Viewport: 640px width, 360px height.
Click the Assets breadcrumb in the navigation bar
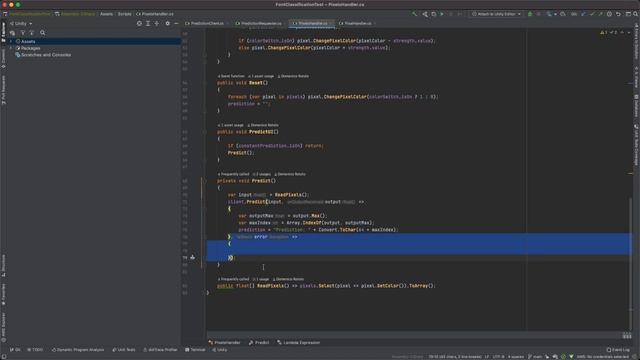tap(106, 14)
